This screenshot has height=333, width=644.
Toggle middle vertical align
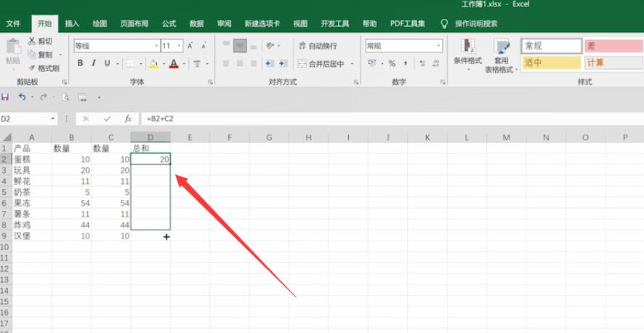click(241, 46)
